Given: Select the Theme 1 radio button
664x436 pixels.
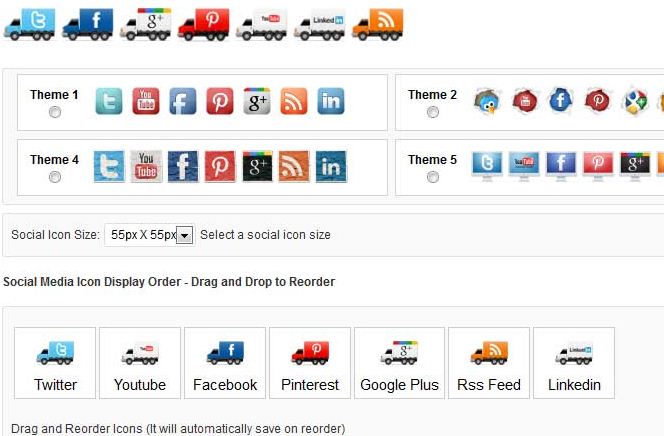Looking at the screenshot, I should [55, 112].
